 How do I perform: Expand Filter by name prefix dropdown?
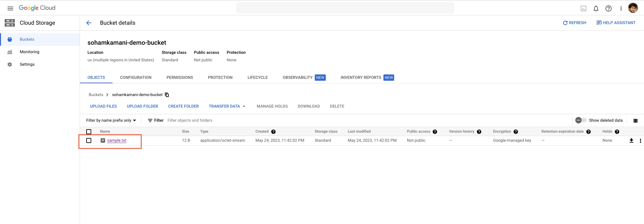point(111,120)
